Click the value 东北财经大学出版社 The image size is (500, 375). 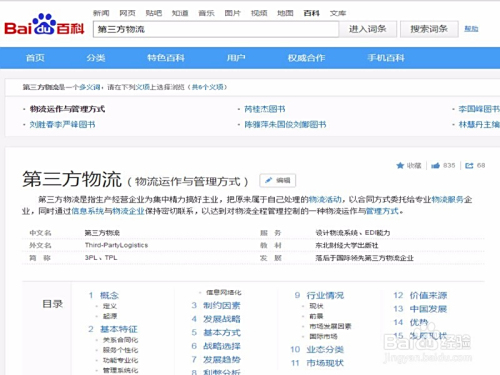coord(347,245)
